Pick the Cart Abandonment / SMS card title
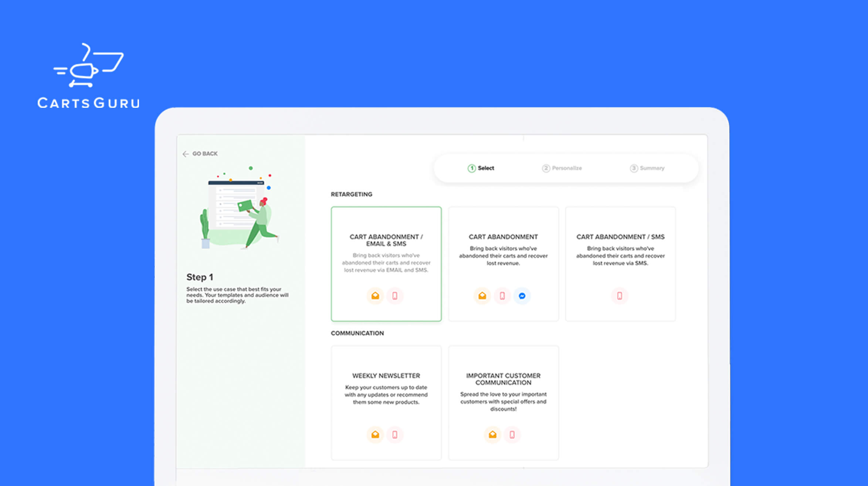This screenshot has width=868, height=486. 620,237
